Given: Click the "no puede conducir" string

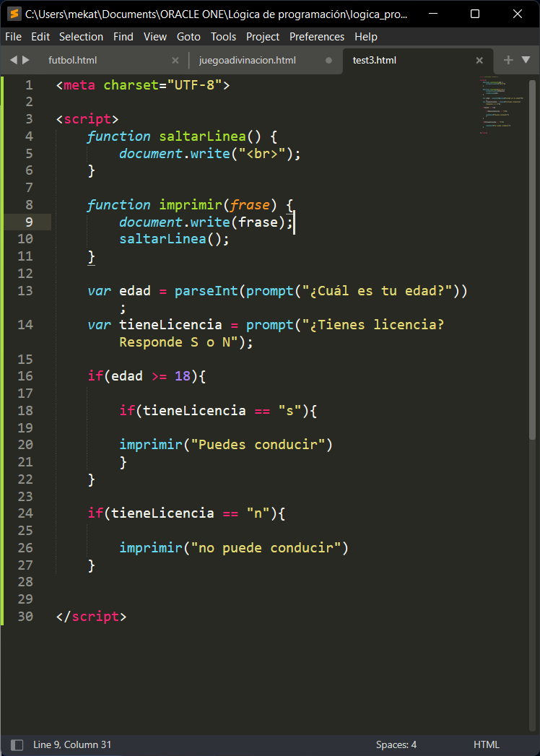Looking at the screenshot, I should (266, 548).
